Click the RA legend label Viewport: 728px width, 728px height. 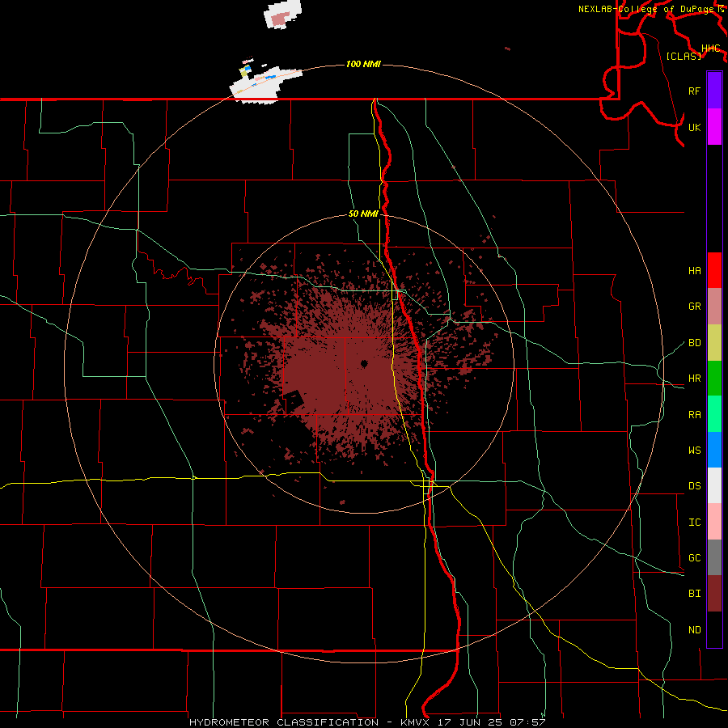pos(694,415)
